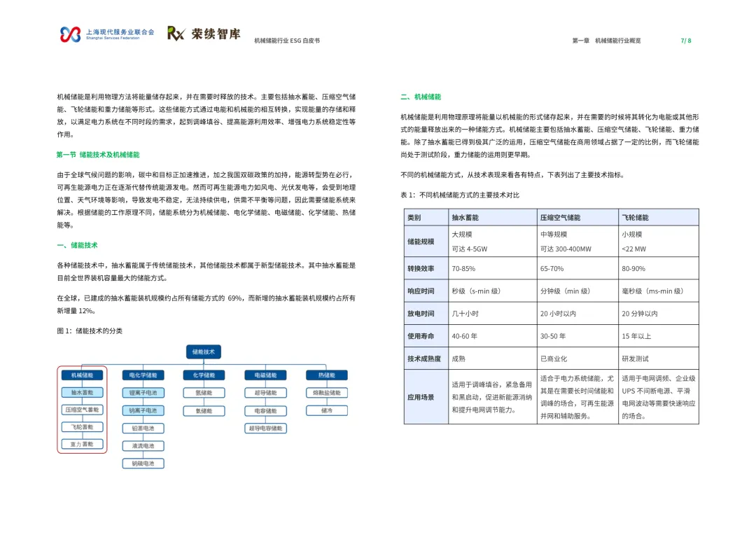The width and height of the screenshot is (756, 535).
Task: Click the 铅蓄电池 diagram node
Action: (143, 429)
